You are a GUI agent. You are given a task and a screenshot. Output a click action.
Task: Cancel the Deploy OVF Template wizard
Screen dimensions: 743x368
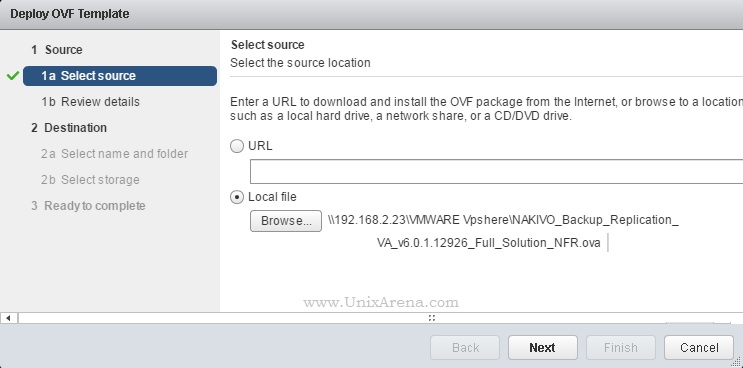click(x=699, y=348)
